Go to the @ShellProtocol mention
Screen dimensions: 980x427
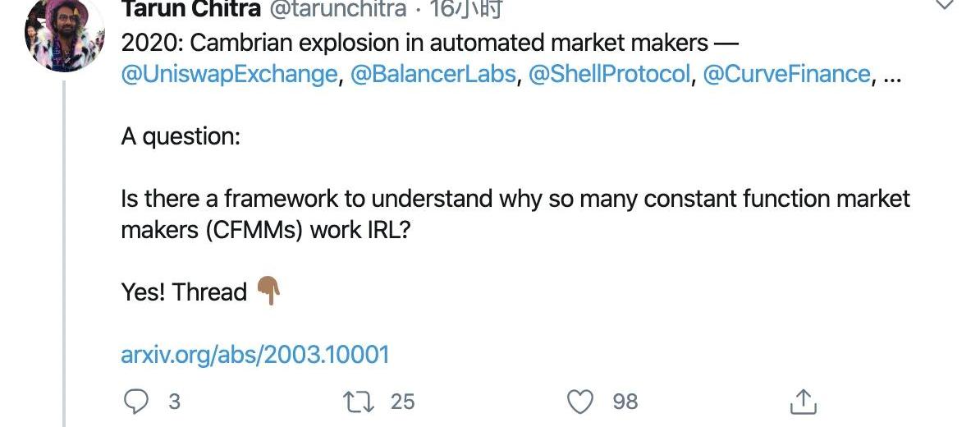610,74
